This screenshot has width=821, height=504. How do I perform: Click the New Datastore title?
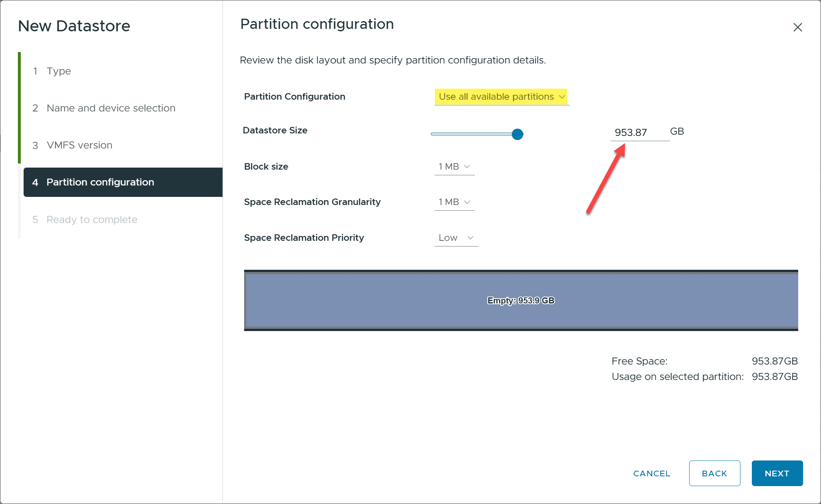74,26
